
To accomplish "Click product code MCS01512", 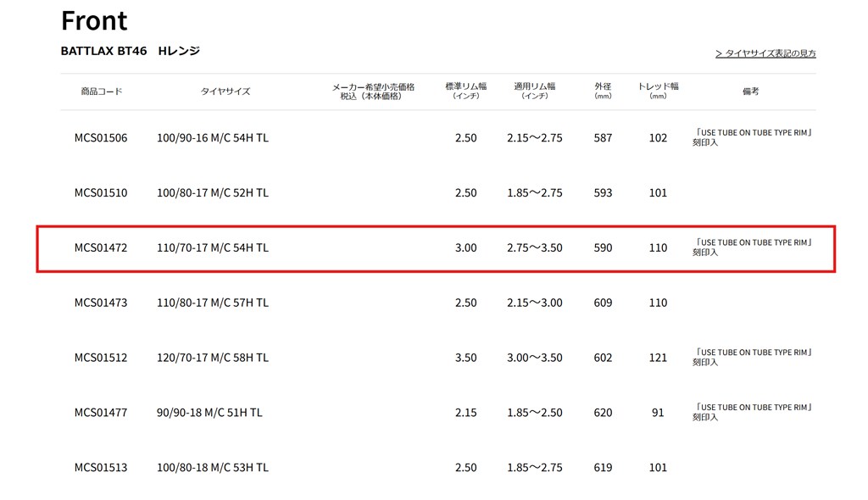I will point(101,358).
